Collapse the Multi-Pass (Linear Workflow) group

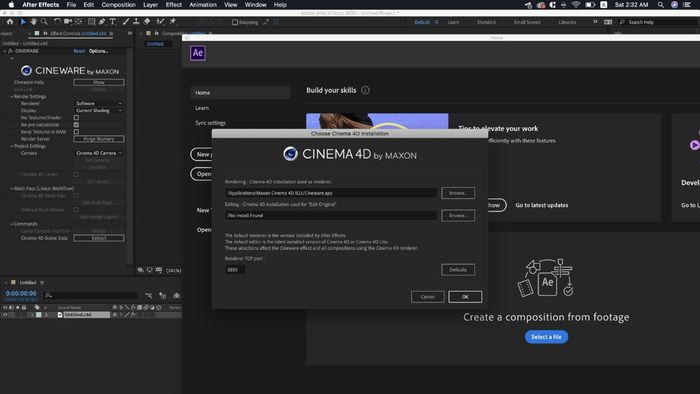(x=12, y=188)
